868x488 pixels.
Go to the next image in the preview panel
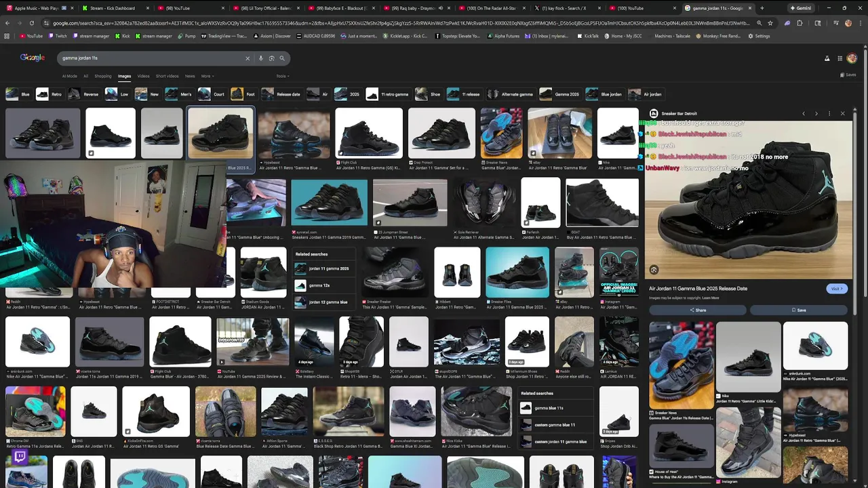816,114
